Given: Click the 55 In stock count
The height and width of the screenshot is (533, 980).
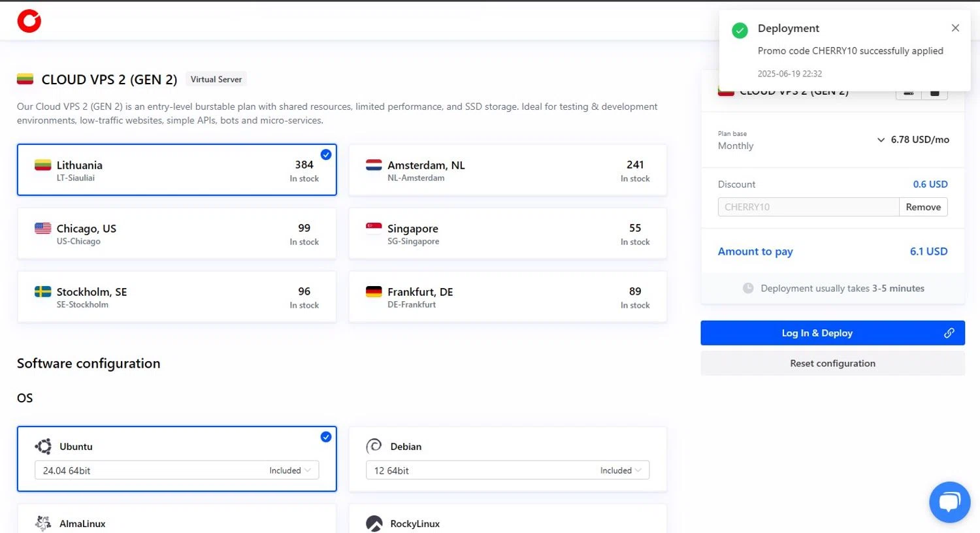Looking at the screenshot, I should coord(635,234).
